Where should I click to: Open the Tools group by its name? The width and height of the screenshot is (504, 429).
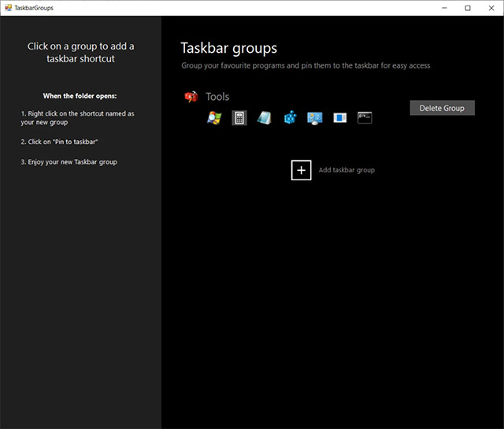217,97
